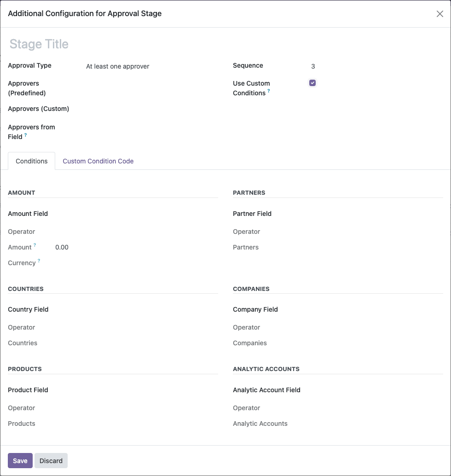Close the Additional Configuration dialog
451x476 pixels.
pos(440,14)
